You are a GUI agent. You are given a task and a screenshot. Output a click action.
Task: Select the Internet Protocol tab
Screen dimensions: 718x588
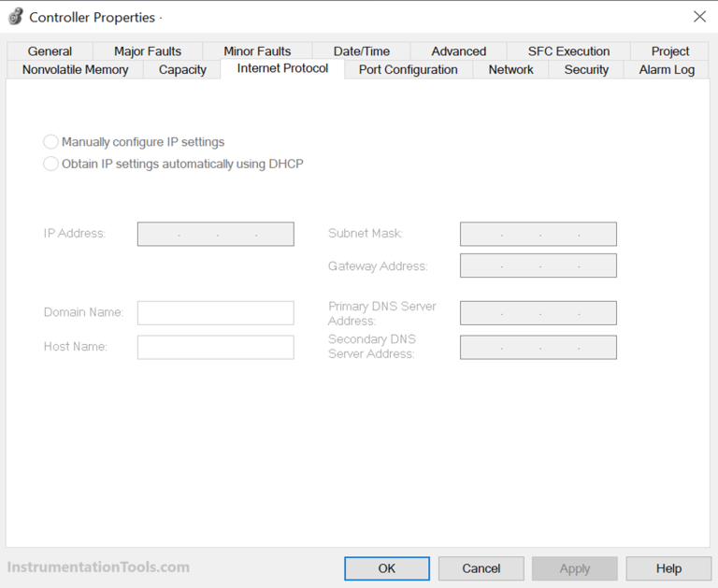coord(282,68)
